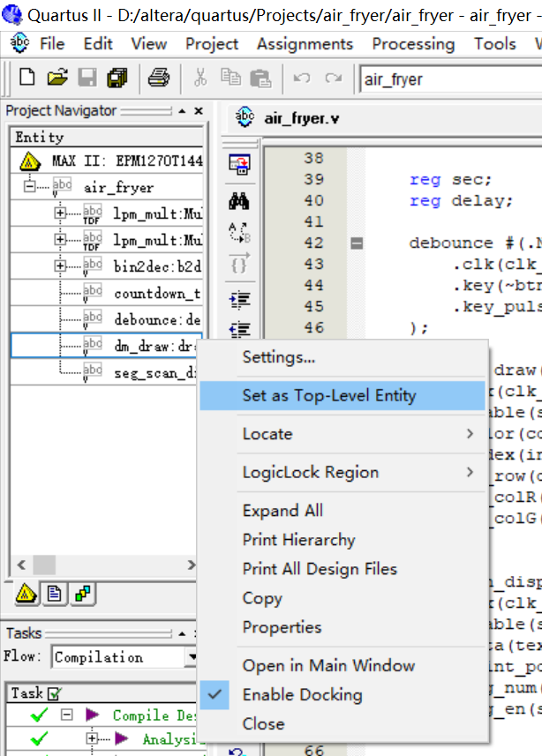Click the topmost editor side toolbar icon
The width and height of the screenshot is (542, 756).
pyautogui.click(x=239, y=164)
